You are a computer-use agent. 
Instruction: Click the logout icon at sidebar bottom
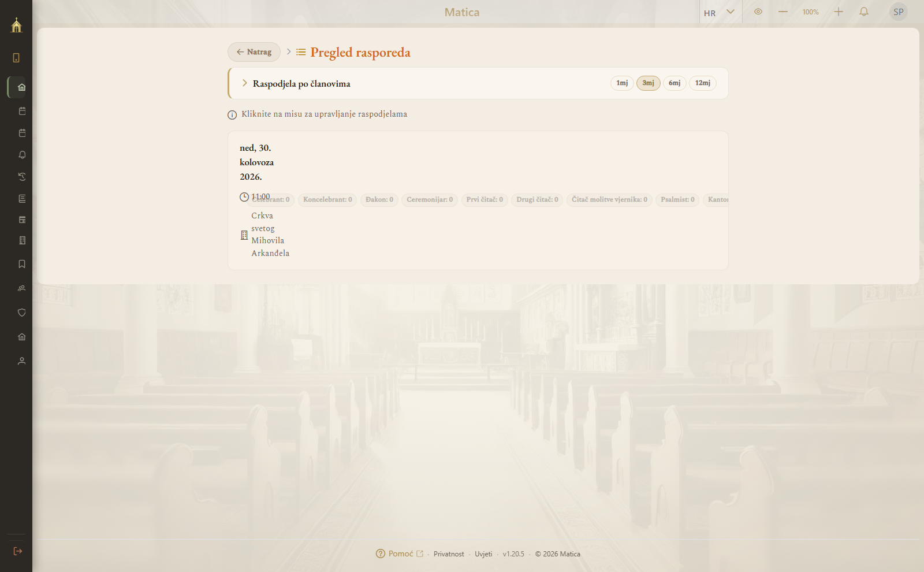coord(18,551)
